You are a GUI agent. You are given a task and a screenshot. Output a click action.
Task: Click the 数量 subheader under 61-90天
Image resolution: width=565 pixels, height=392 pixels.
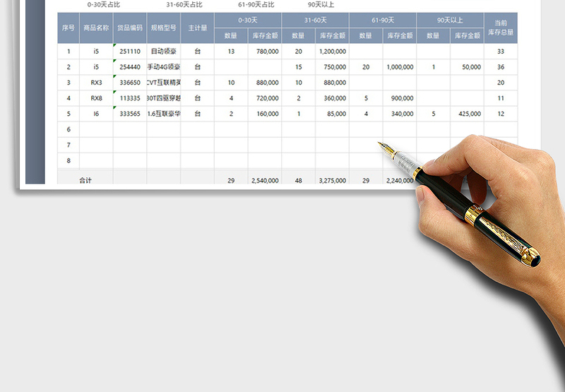pyautogui.click(x=366, y=36)
